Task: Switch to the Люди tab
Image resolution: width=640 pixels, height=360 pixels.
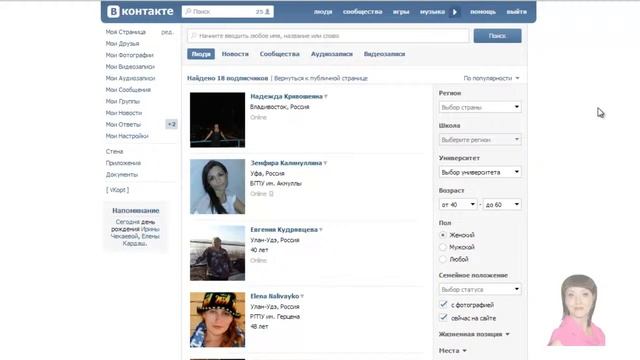Action: (201, 54)
